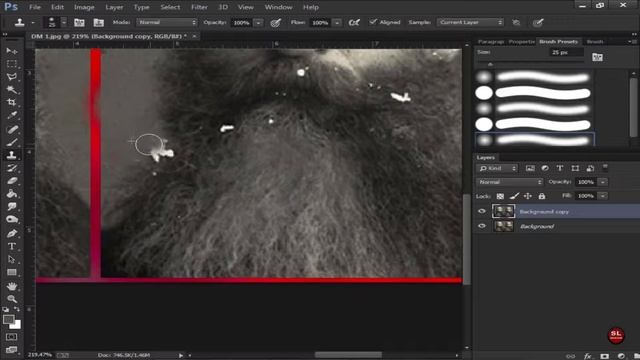The width and height of the screenshot is (640, 360).
Task: Open the Opacity dropdown arrow in options bar
Action: pyautogui.click(x=258, y=23)
